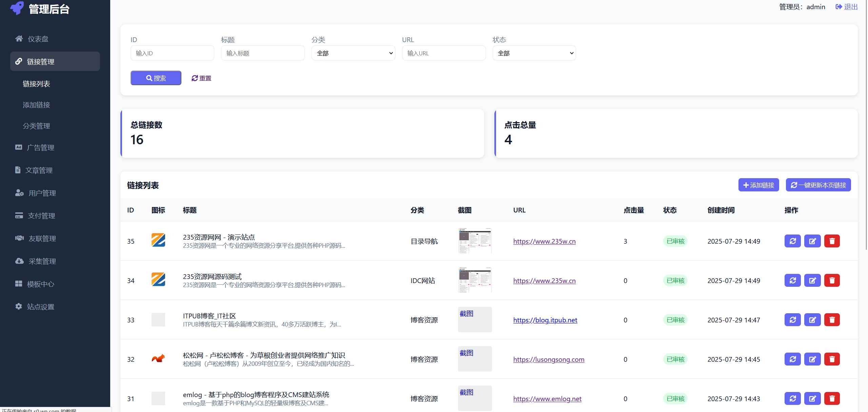The width and height of the screenshot is (868, 412).
Task: Open the 状态 status dropdown filter
Action: 534,53
